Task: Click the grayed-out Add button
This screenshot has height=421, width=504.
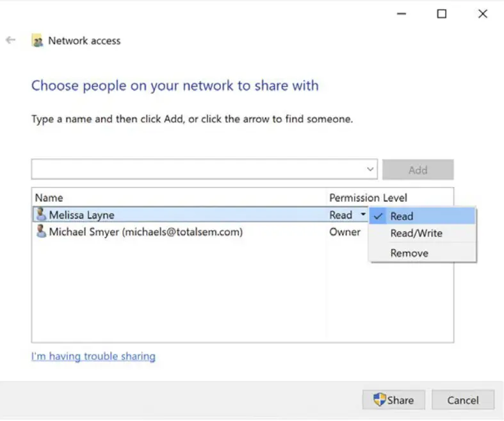Action: (418, 170)
